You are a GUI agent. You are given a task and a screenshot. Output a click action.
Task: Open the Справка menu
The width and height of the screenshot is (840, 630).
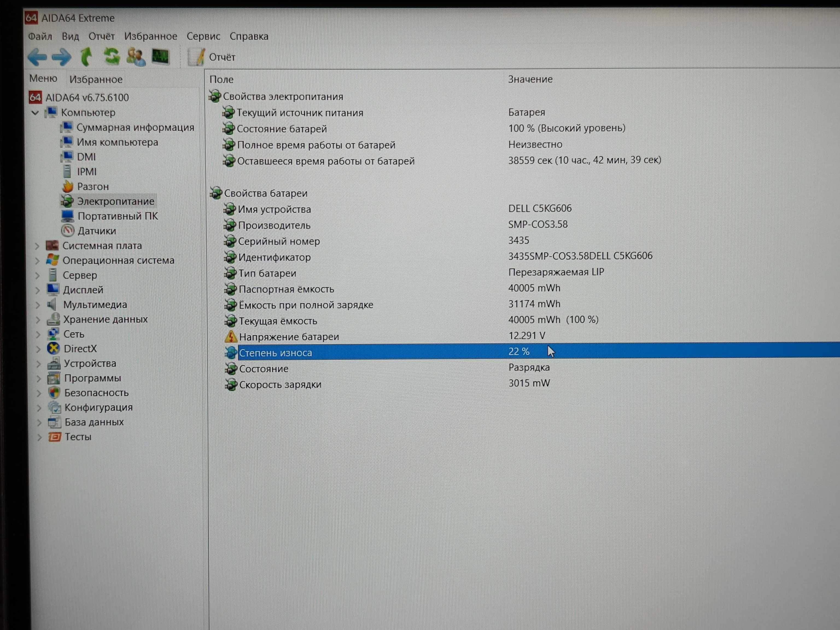(249, 36)
